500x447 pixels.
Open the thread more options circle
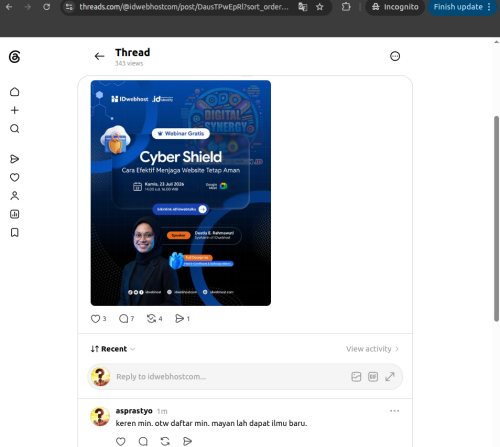[x=395, y=56]
